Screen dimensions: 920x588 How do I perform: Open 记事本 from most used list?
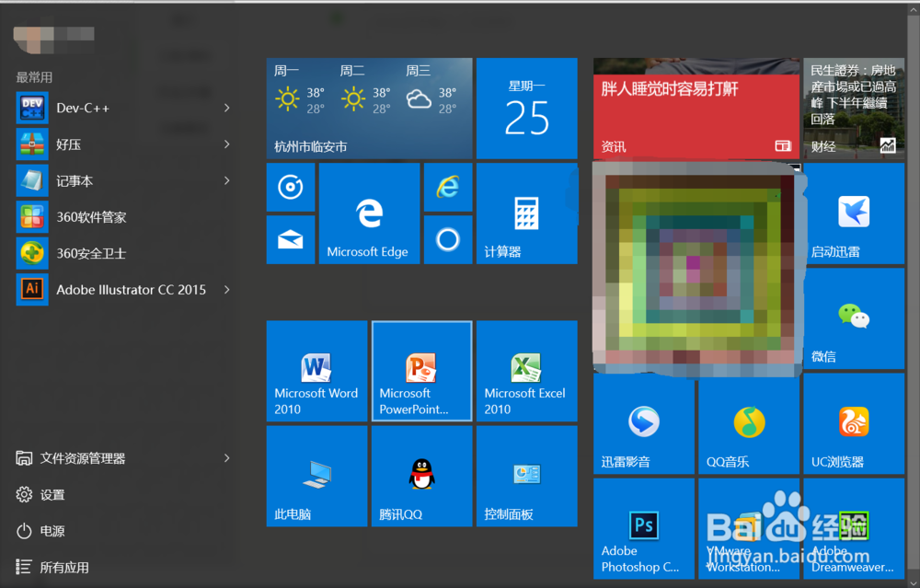(123, 180)
